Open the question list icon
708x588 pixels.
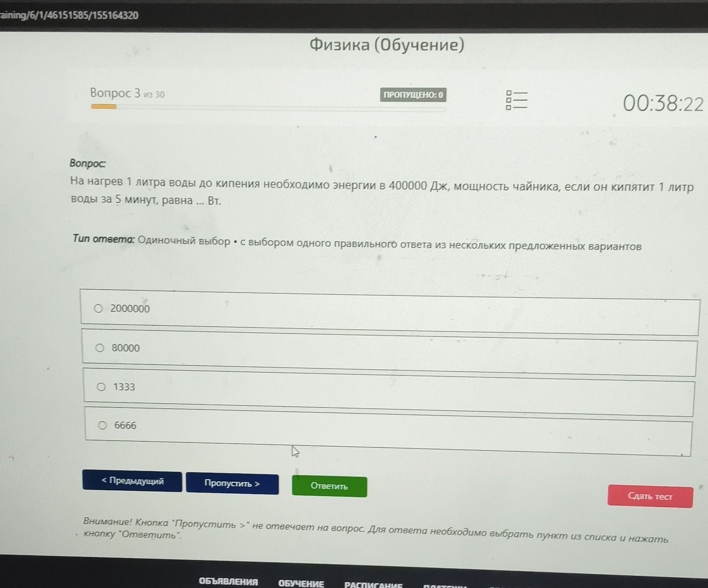coord(516,100)
